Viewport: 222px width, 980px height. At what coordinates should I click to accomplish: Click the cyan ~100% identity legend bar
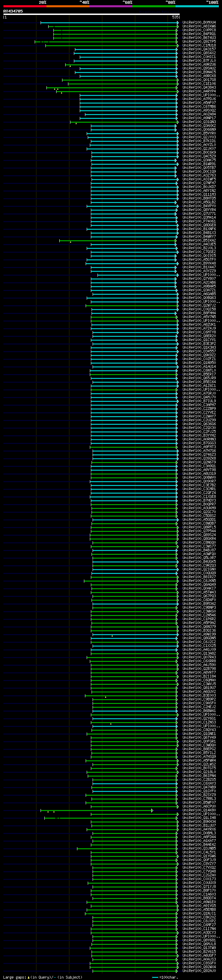197,6
